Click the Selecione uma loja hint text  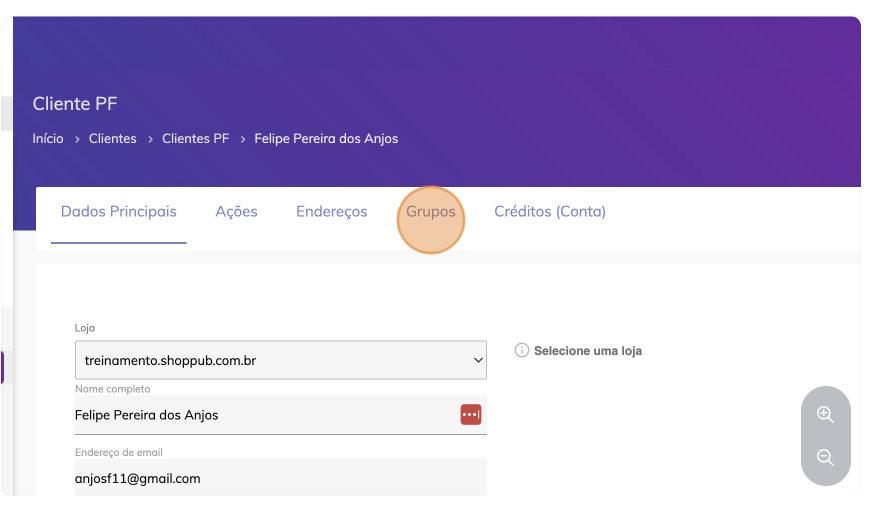click(x=588, y=351)
